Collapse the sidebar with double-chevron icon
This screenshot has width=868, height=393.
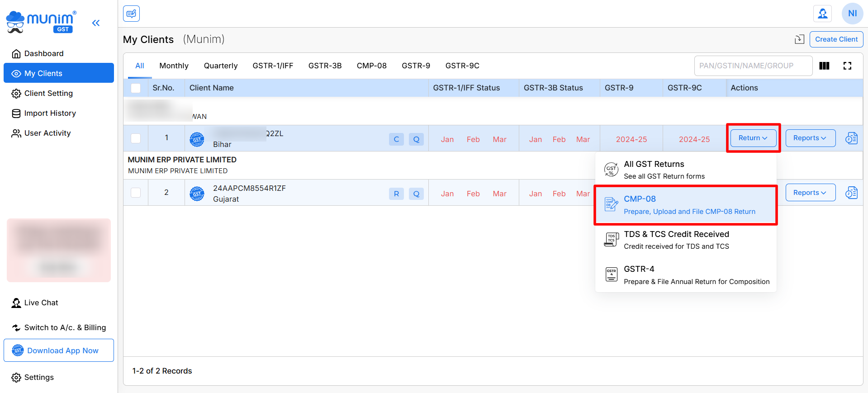(x=95, y=23)
